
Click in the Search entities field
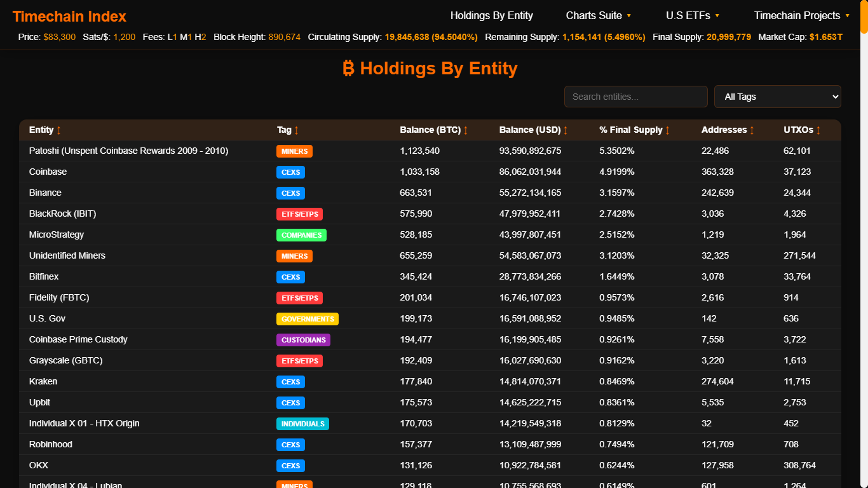coord(635,97)
